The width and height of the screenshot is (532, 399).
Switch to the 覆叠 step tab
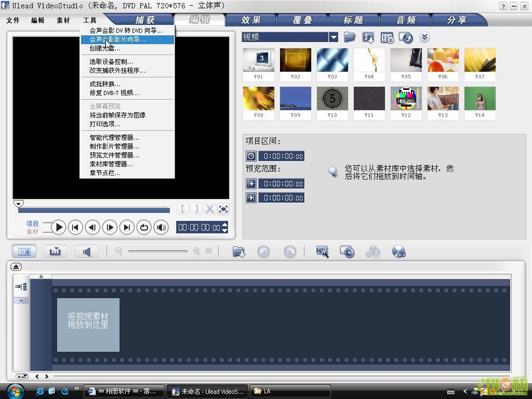click(302, 20)
